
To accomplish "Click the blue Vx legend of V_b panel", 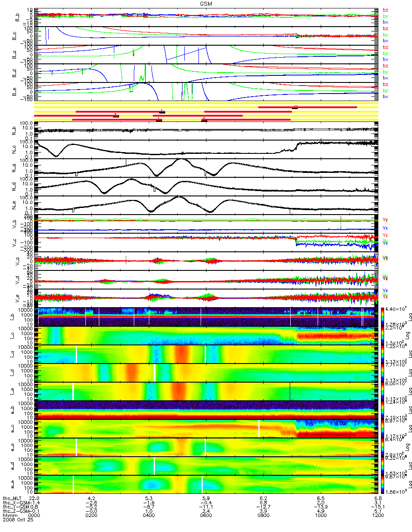I will coord(385,229).
